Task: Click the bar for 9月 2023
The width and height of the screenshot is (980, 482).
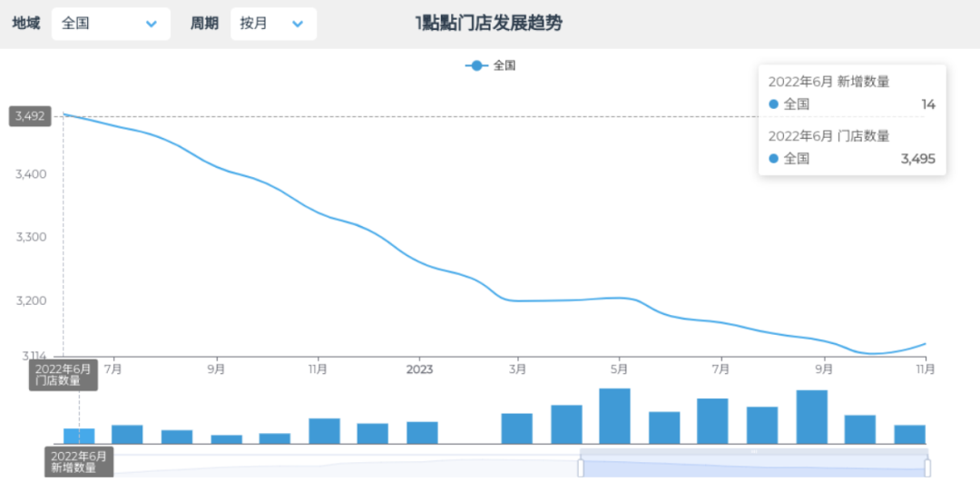Action: (x=812, y=417)
